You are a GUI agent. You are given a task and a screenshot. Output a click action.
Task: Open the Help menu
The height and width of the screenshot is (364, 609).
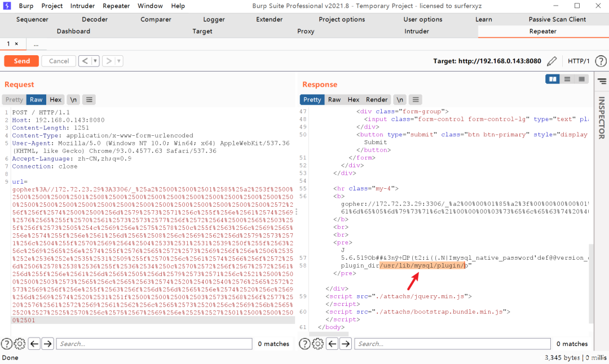click(x=178, y=6)
